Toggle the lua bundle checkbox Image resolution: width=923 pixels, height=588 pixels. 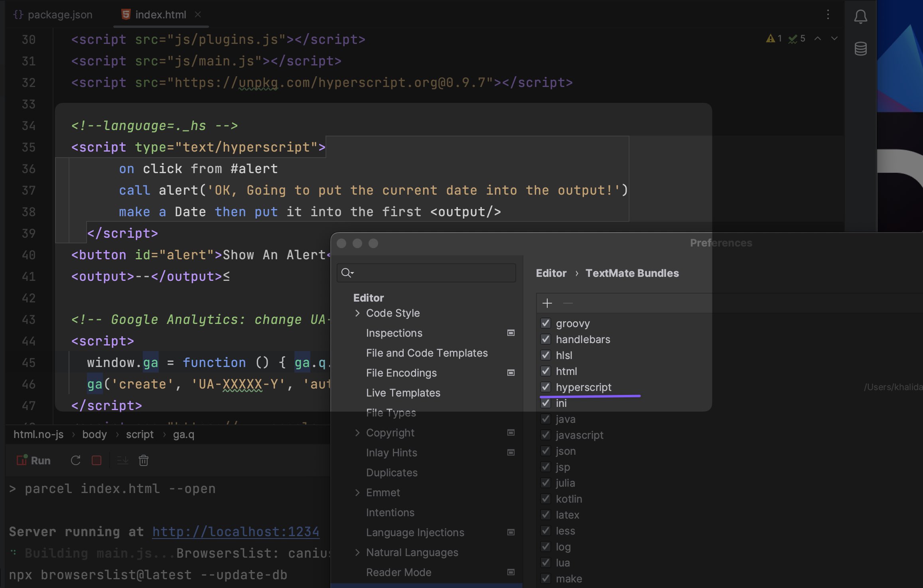point(546,562)
